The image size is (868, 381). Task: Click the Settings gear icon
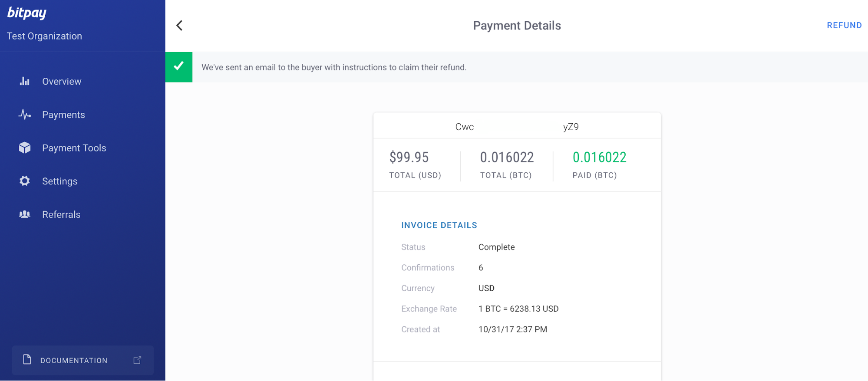pos(25,181)
